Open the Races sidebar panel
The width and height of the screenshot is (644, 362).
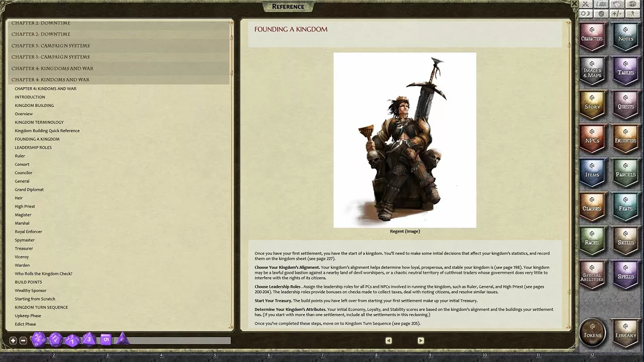592,240
